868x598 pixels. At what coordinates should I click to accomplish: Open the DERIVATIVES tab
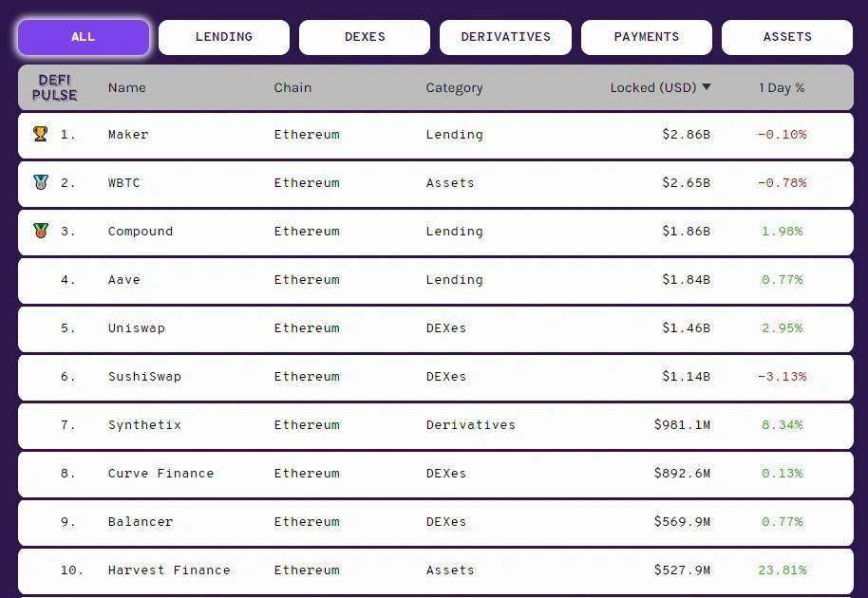point(505,37)
